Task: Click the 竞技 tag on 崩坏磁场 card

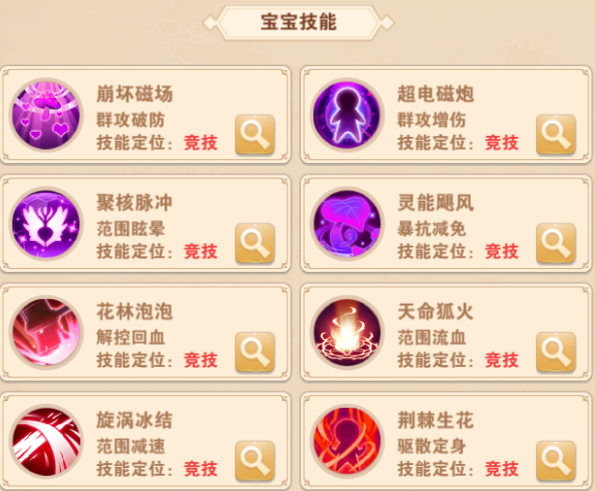Action: 201,143
